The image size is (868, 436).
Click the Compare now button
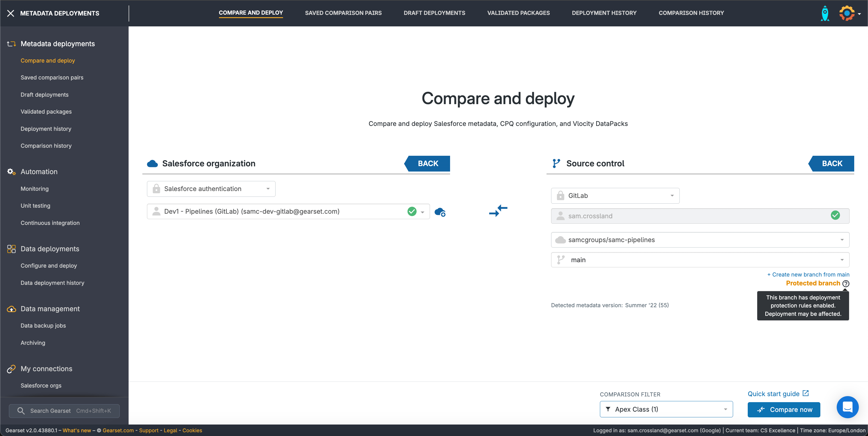tap(783, 409)
